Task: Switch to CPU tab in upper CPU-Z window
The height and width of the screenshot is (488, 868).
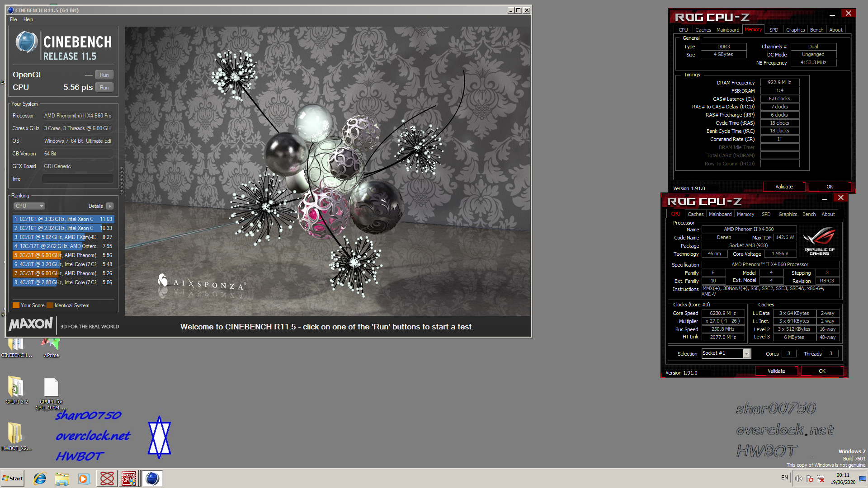Action: coord(683,30)
